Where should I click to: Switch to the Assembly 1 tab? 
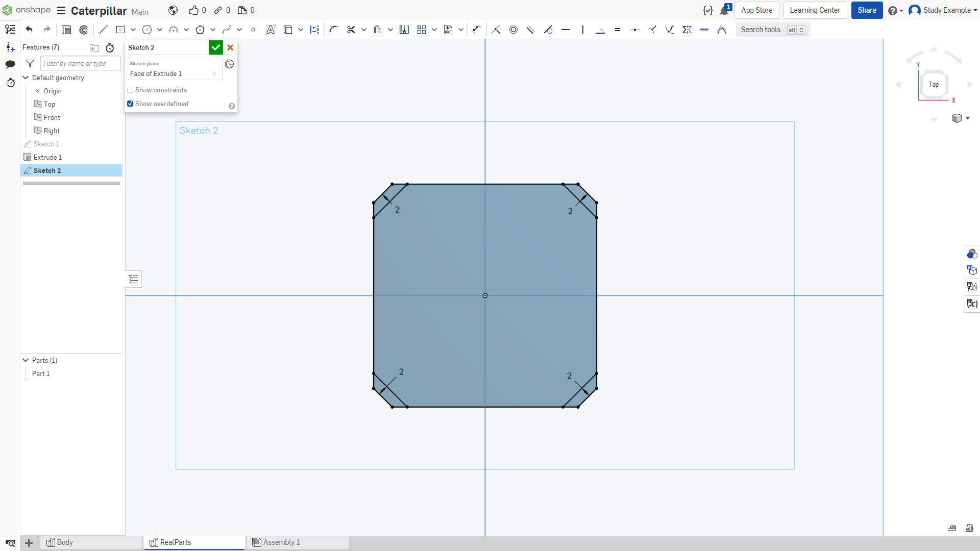[x=298, y=542]
